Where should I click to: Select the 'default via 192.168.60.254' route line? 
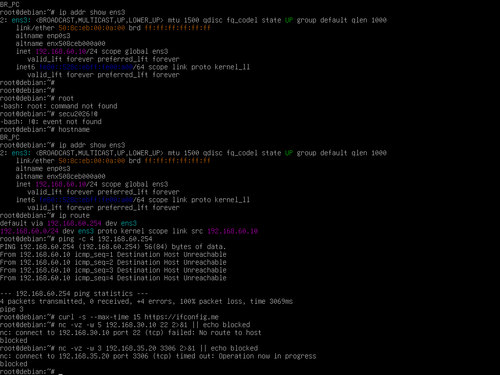[x=68, y=223]
